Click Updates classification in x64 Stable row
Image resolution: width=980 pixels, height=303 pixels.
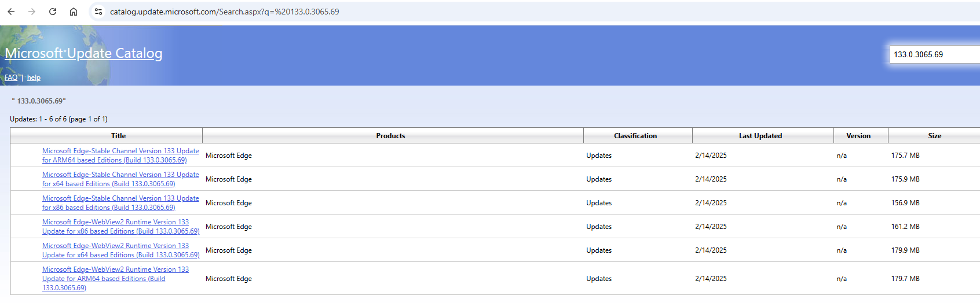pos(599,179)
